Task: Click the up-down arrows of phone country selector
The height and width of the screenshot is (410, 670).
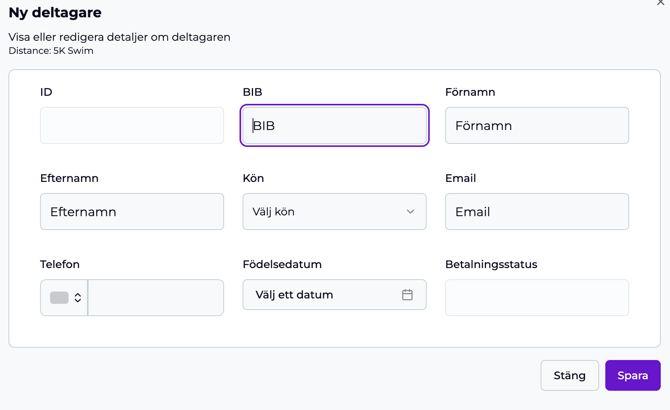Action: [78, 298]
